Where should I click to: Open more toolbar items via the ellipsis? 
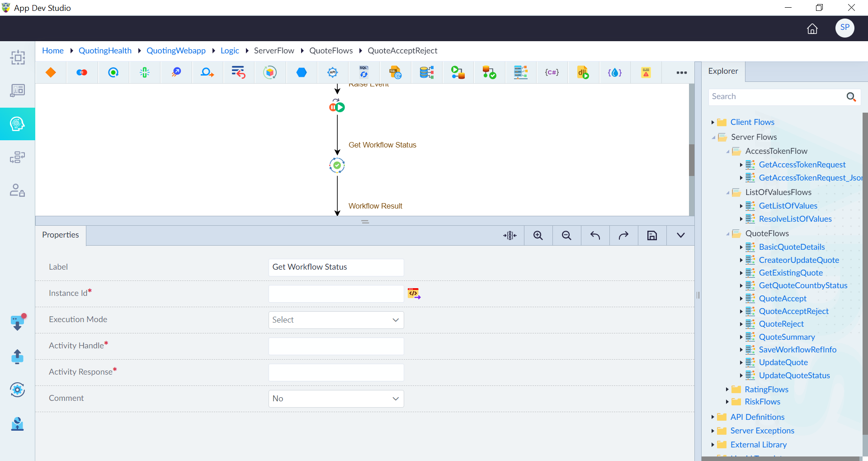click(682, 72)
